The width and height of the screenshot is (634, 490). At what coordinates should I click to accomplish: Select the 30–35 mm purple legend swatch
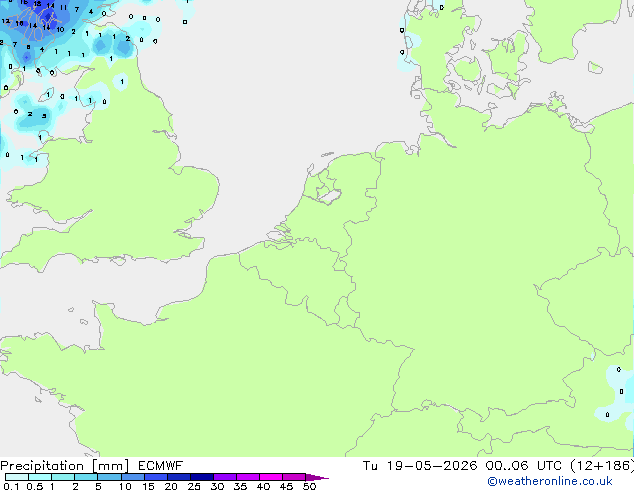[x=224, y=477]
